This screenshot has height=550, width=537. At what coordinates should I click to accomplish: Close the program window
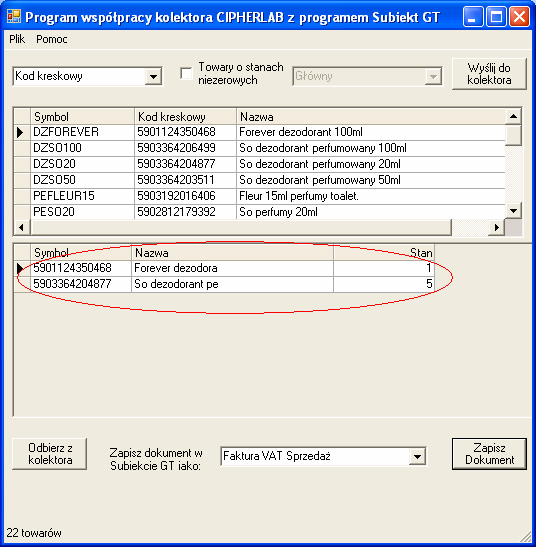click(x=519, y=16)
